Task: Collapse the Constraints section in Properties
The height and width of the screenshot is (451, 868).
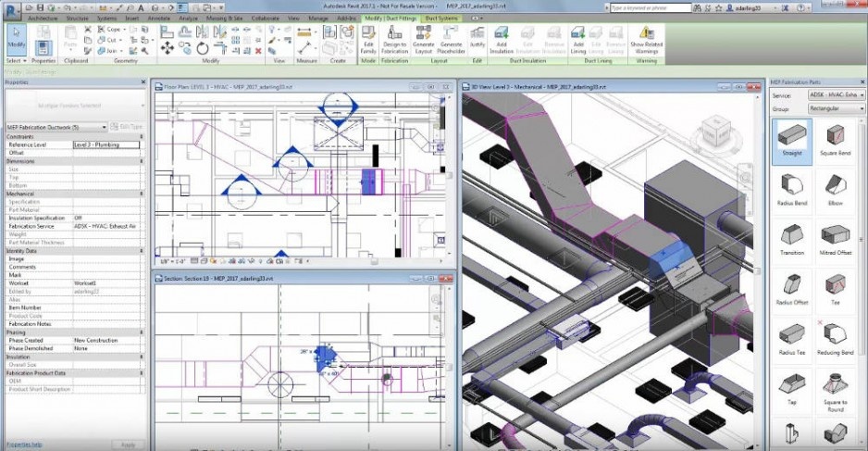Action: pyautogui.click(x=142, y=136)
